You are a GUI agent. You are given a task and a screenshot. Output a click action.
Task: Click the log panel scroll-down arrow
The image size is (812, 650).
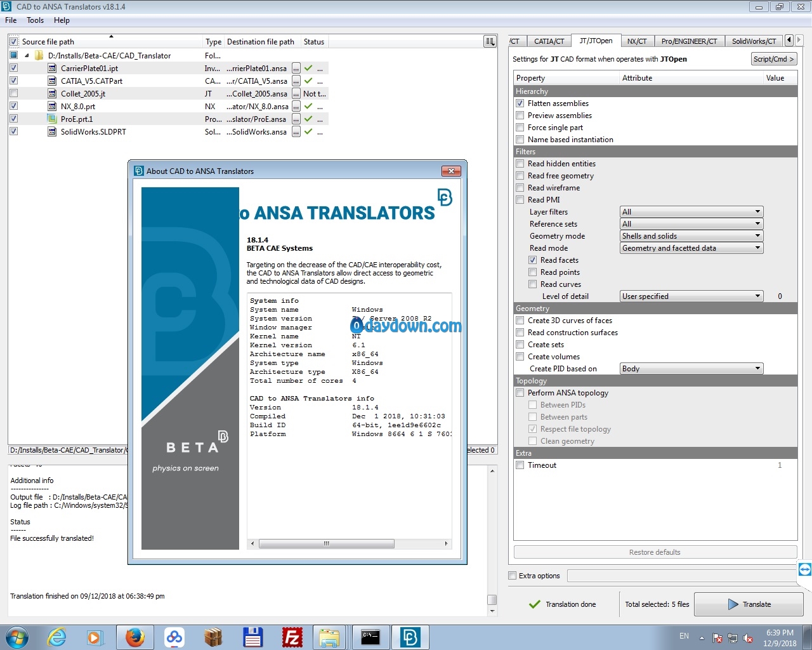pyautogui.click(x=492, y=611)
